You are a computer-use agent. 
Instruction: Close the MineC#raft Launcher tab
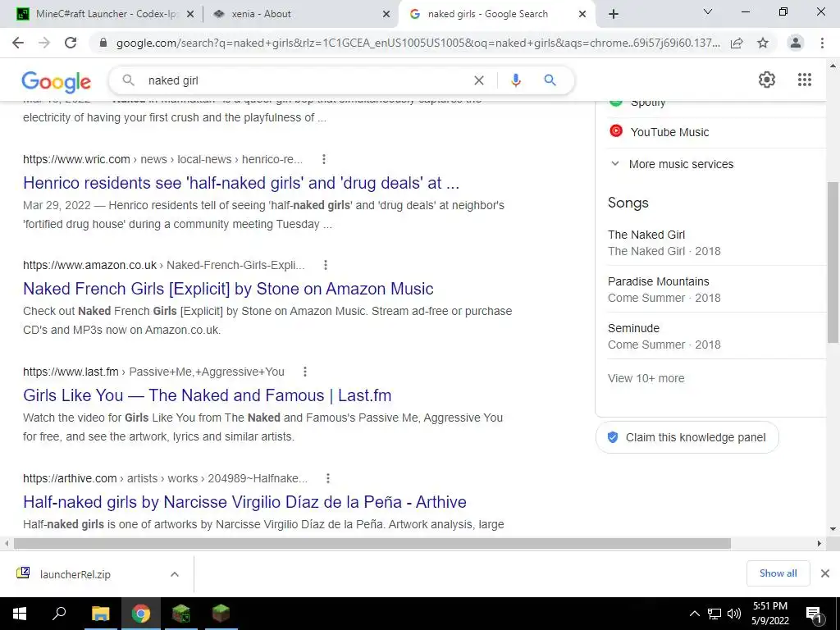(190, 15)
